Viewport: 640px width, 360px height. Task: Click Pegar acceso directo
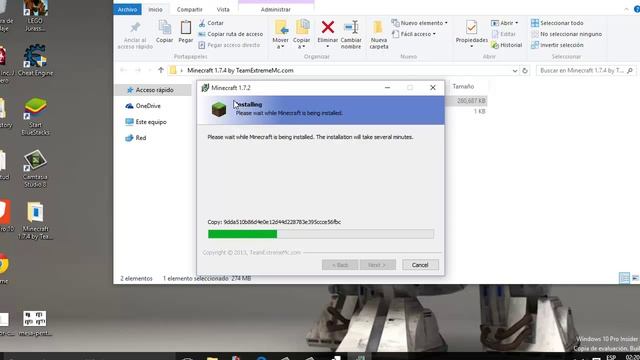click(229, 45)
